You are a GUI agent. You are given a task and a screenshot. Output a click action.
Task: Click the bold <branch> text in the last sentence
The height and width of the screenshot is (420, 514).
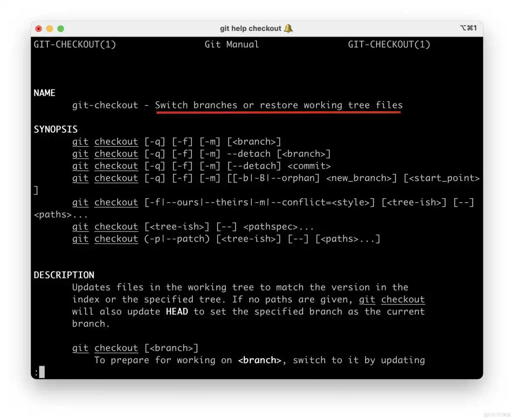pyautogui.click(x=260, y=360)
